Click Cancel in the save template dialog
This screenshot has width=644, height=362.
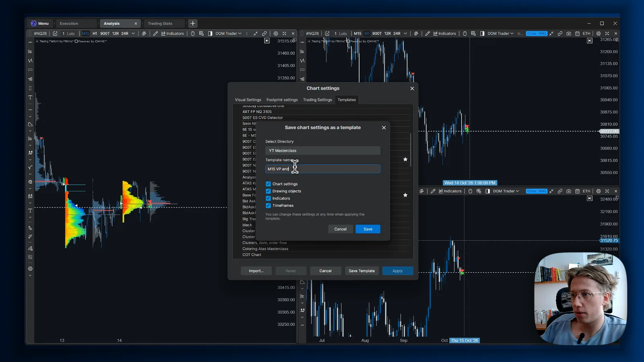pyautogui.click(x=340, y=229)
